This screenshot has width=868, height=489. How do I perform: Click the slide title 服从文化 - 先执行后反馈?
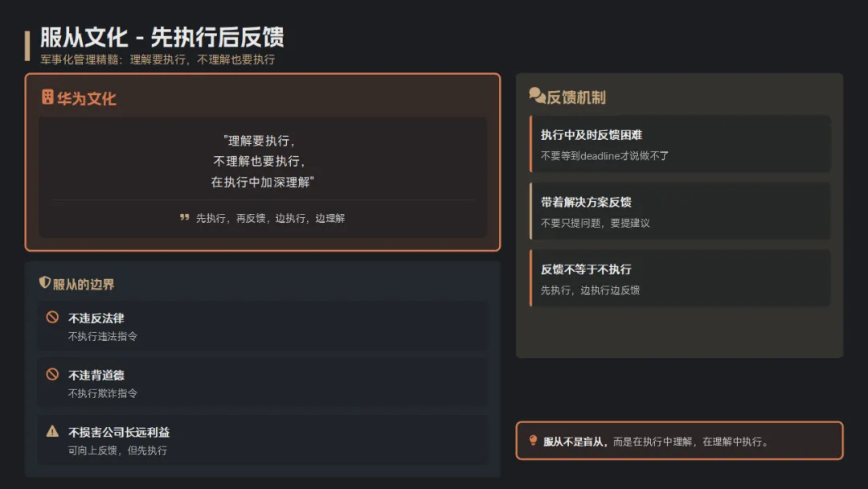pyautogui.click(x=162, y=37)
